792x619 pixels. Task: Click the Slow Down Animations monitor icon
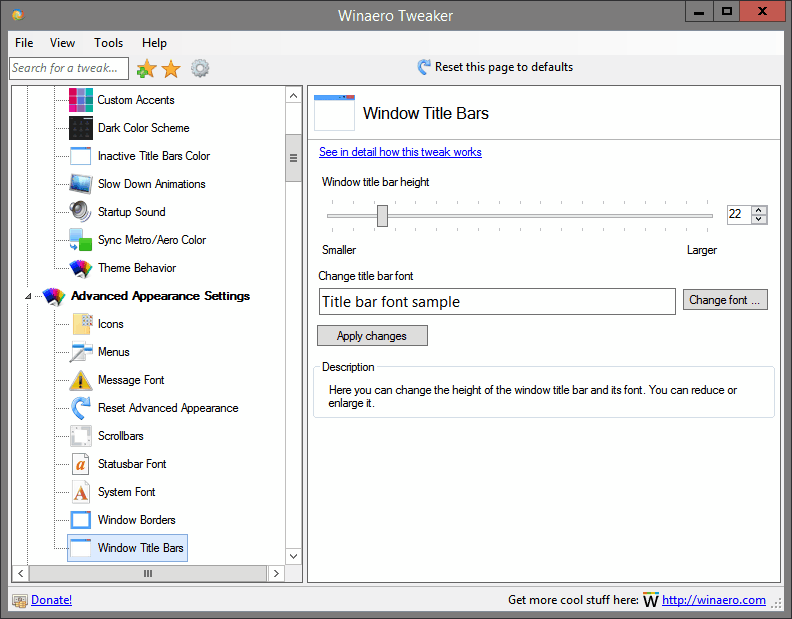(x=81, y=184)
